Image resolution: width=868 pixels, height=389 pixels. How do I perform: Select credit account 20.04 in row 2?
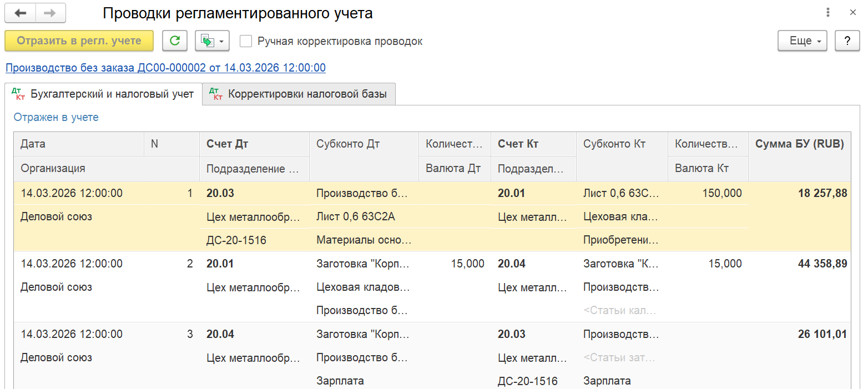[533, 264]
